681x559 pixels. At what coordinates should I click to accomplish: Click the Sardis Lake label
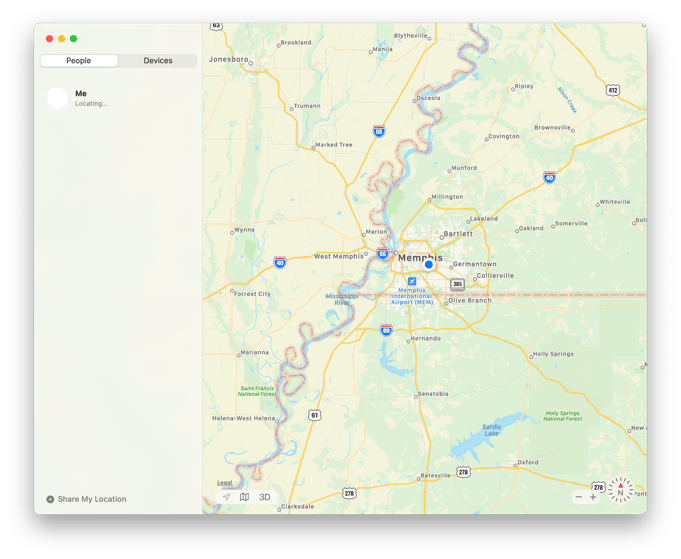492,430
